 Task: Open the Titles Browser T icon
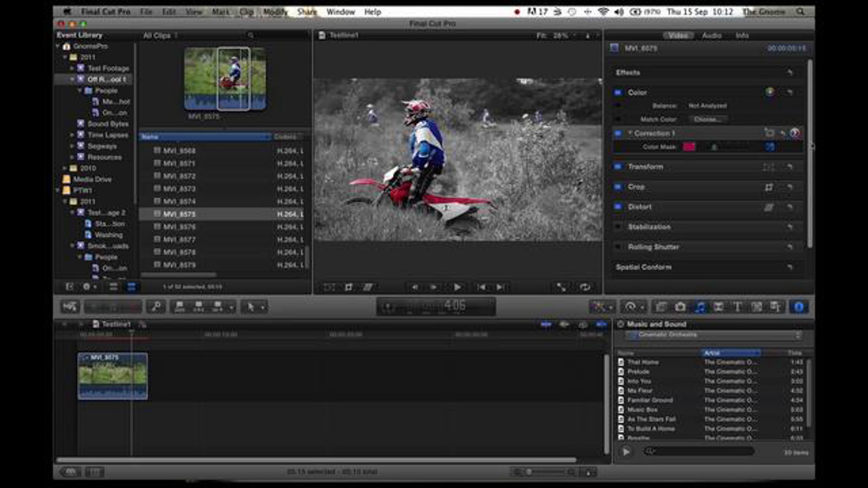pyautogui.click(x=737, y=307)
